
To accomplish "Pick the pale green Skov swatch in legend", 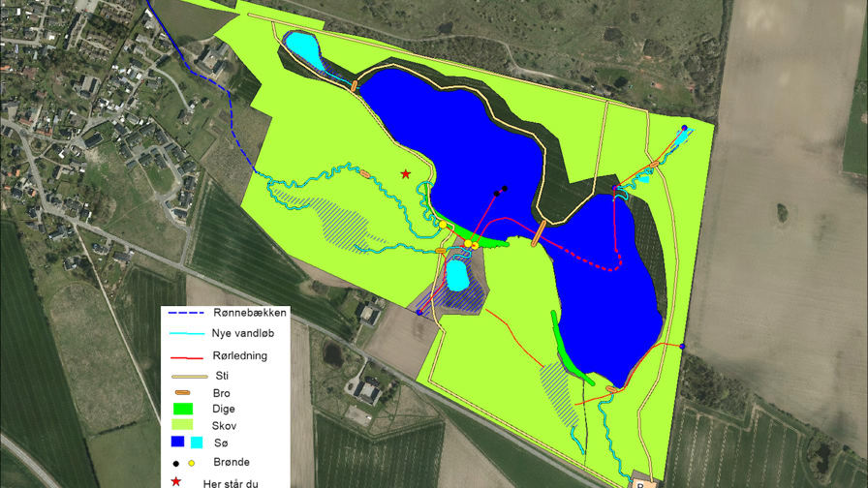I will click(x=182, y=425).
